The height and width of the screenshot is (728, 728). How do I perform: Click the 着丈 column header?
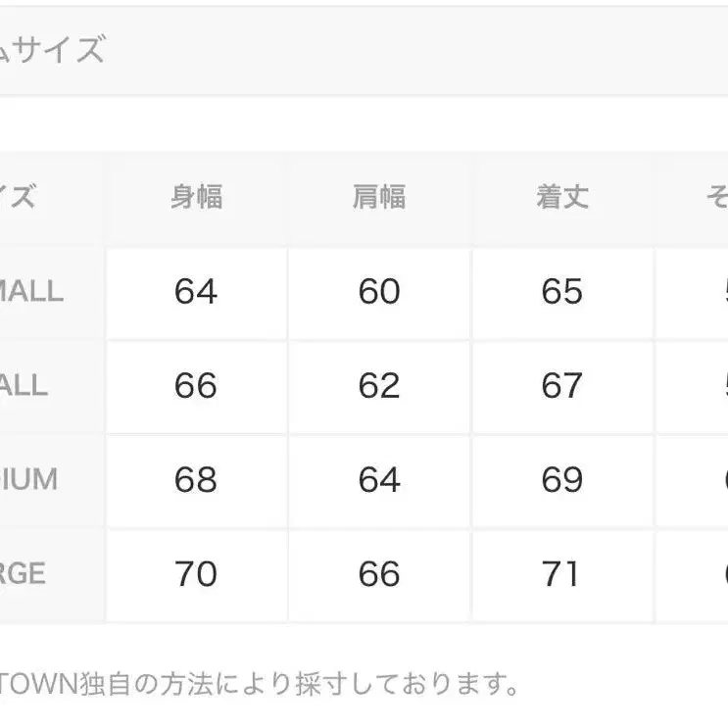point(562,198)
